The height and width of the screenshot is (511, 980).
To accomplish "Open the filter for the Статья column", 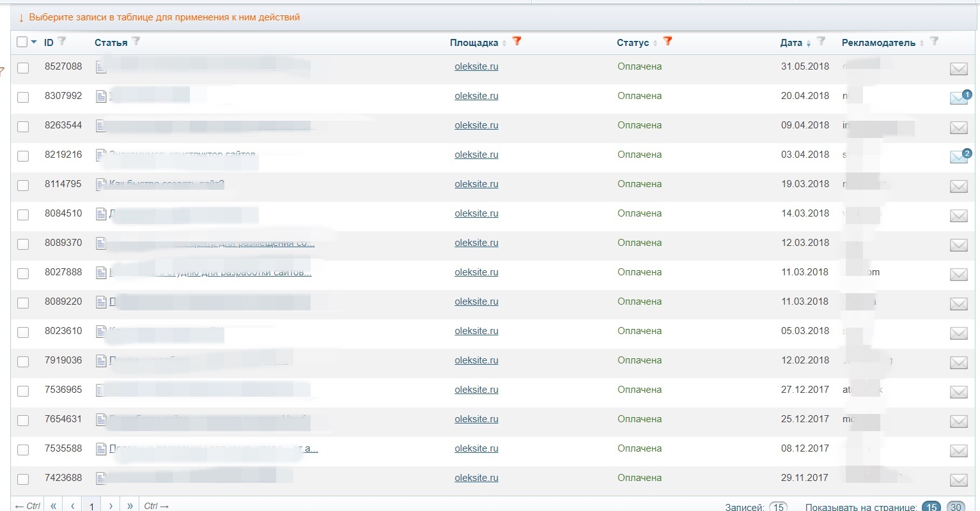I will click(136, 42).
